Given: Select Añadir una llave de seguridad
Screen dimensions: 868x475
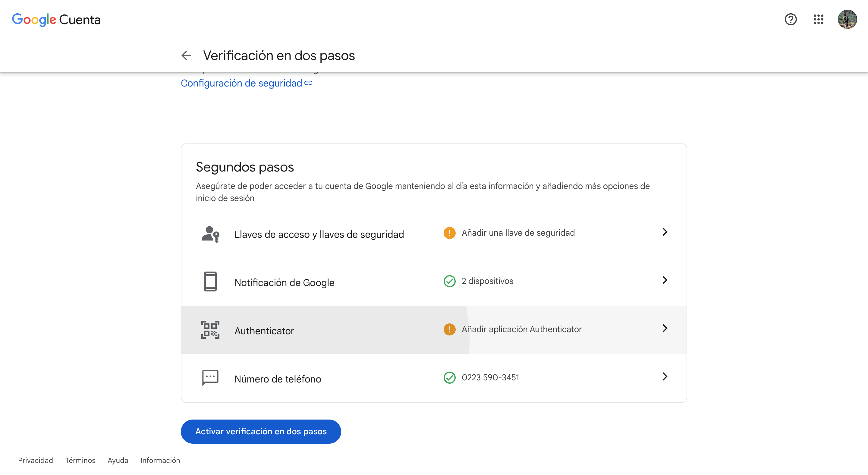Looking at the screenshot, I should (x=518, y=233).
